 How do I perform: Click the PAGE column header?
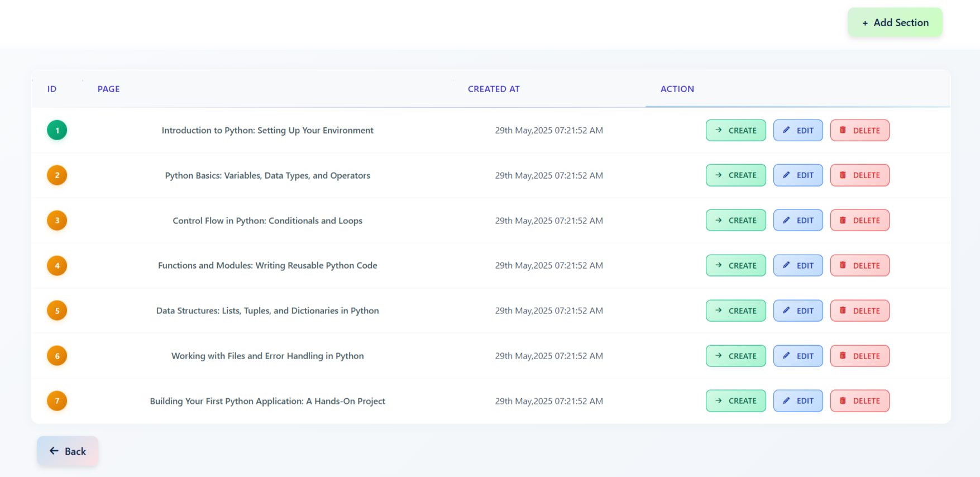click(x=108, y=89)
